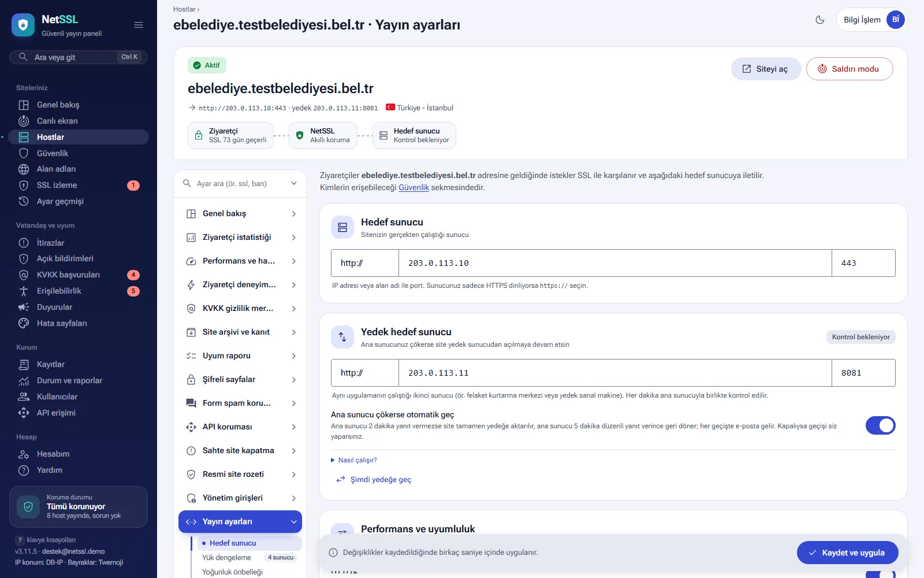The height and width of the screenshot is (578, 924).
Task: Open API erişimi icon in sidebar
Action: [x=24, y=413]
